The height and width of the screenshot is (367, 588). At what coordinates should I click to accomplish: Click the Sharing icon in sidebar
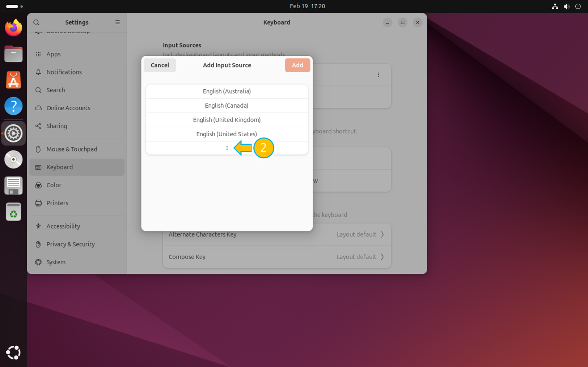point(38,126)
